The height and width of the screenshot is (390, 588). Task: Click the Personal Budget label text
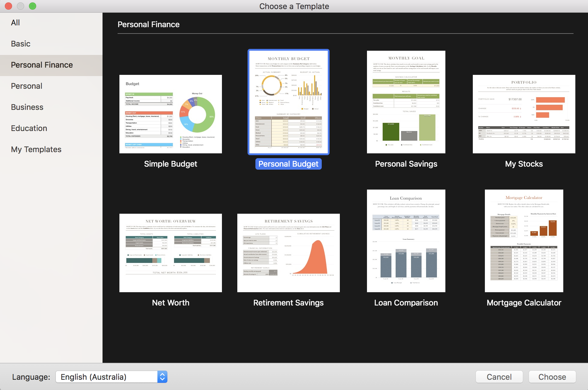point(288,164)
